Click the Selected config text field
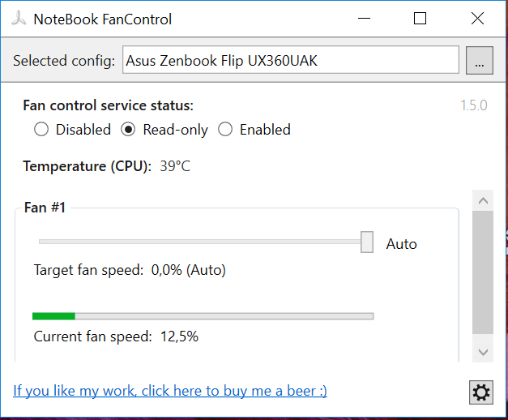 click(x=291, y=60)
